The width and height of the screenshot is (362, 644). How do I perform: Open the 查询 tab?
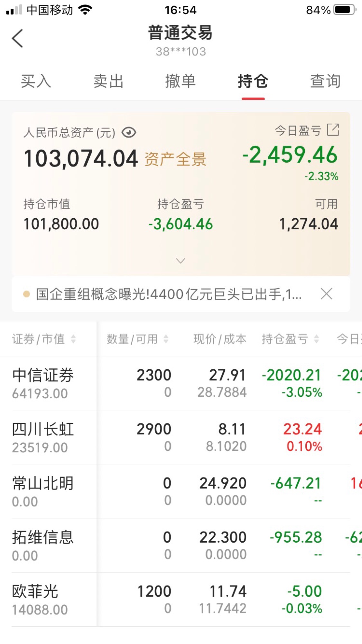[x=325, y=81]
